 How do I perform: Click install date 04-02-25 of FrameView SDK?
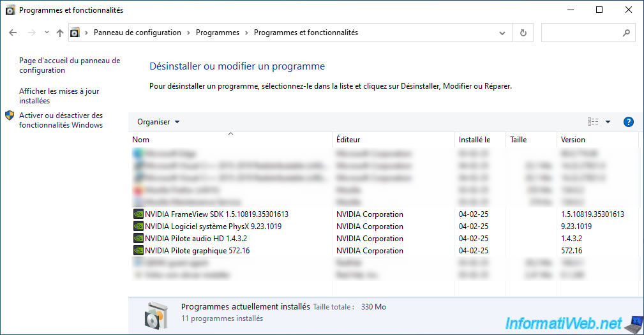click(474, 214)
